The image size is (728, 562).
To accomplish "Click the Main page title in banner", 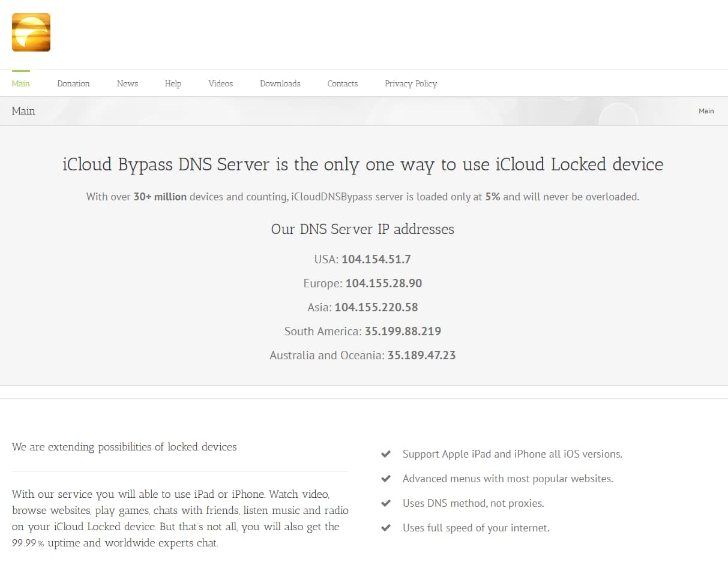I will point(23,111).
